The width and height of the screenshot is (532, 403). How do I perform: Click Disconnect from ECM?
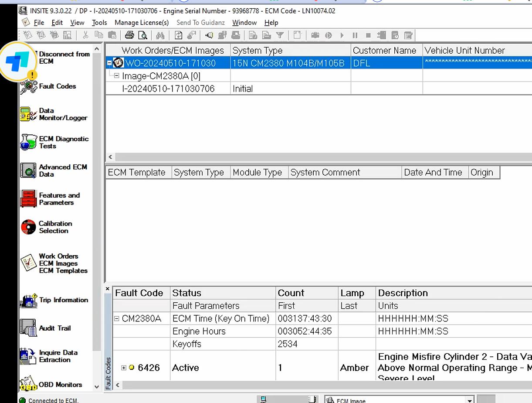click(64, 58)
